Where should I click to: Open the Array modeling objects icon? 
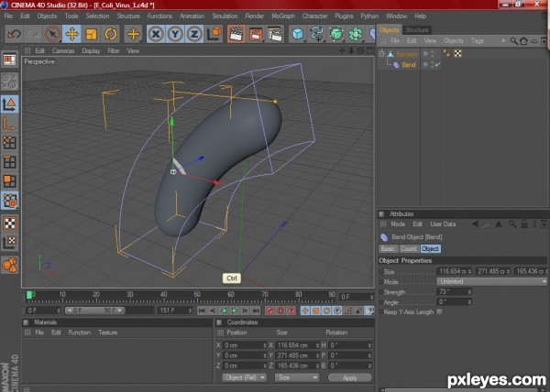[356, 34]
